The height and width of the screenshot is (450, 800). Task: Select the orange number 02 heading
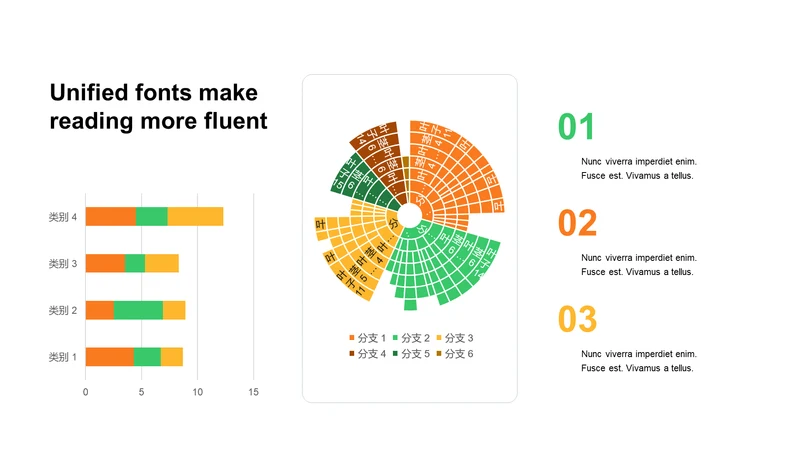[x=577, y=223]
